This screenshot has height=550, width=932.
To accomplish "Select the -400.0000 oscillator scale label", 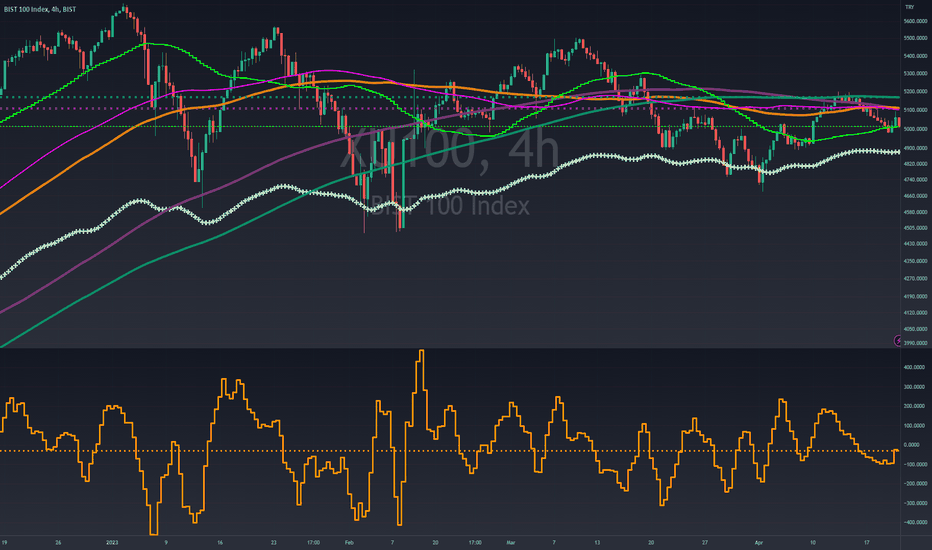I will tap(915, 523).
